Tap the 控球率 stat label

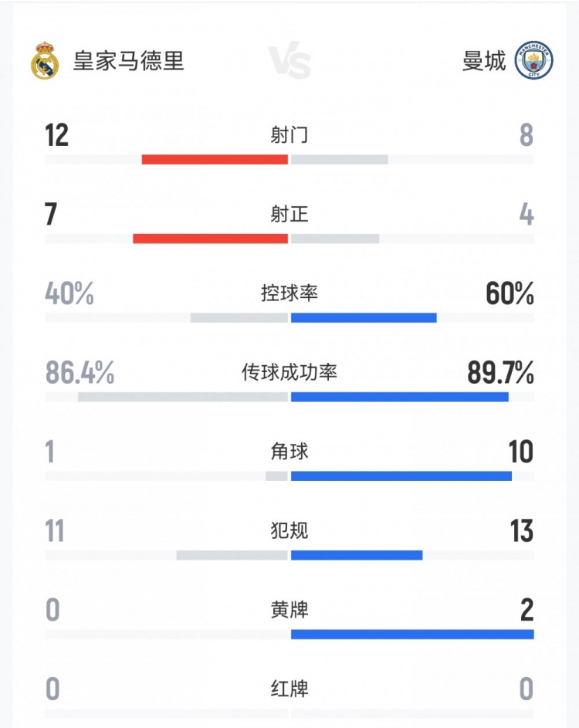coord(289,293)
